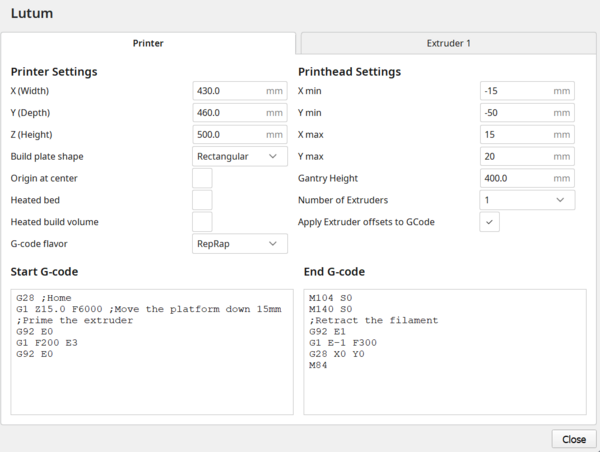Screen dimensions: 600x452
Task: Open the Build plate shape dropdown
Action: (240, 157)
